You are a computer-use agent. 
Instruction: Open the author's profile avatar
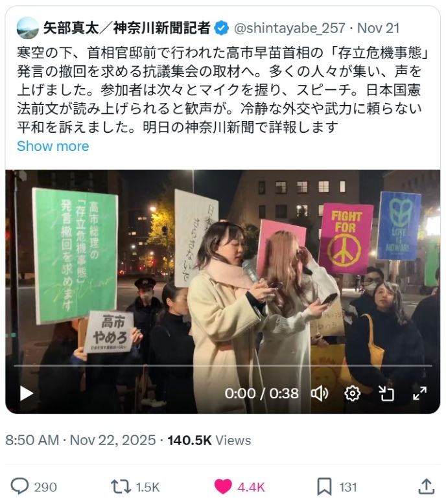pos(28,28)
